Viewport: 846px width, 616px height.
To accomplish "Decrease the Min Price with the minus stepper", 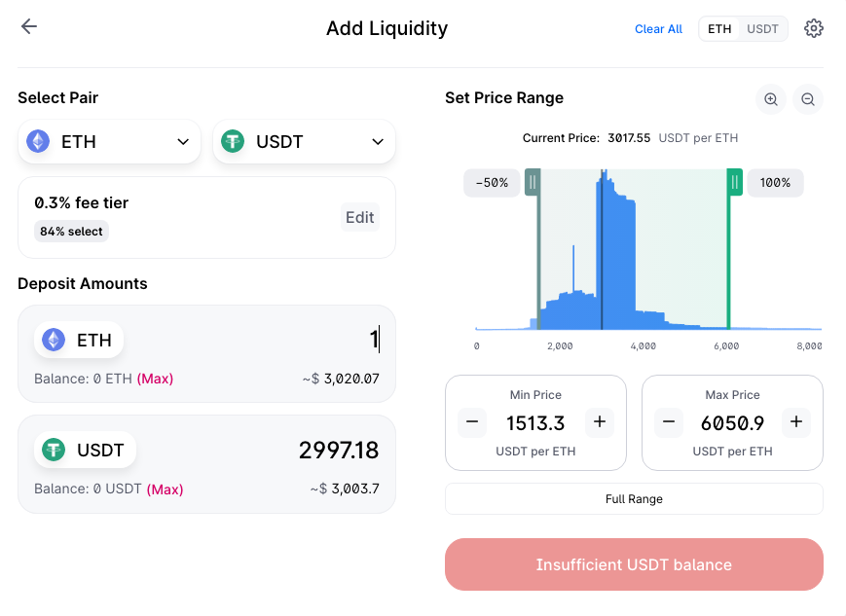I will [472, 422].
